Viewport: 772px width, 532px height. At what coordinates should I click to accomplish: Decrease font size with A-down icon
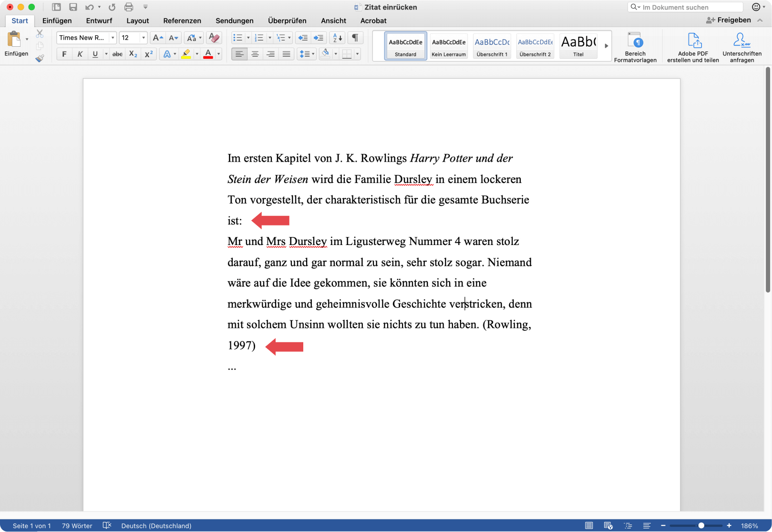173,38
